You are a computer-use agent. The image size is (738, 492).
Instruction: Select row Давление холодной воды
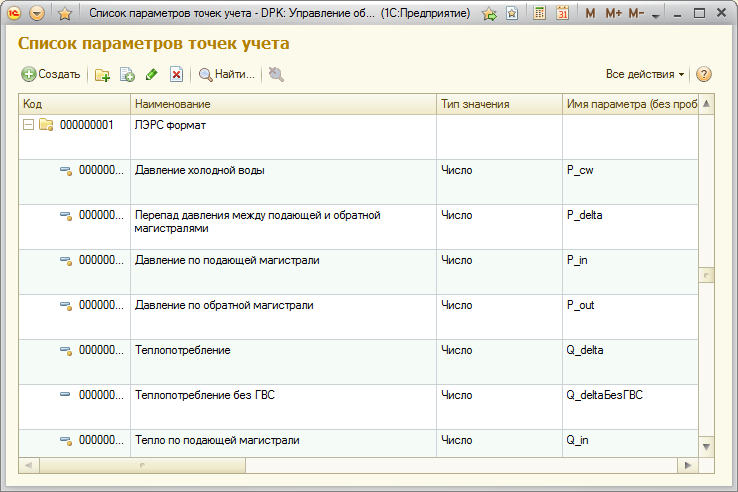pyautogui.click(x=358, y=182)
